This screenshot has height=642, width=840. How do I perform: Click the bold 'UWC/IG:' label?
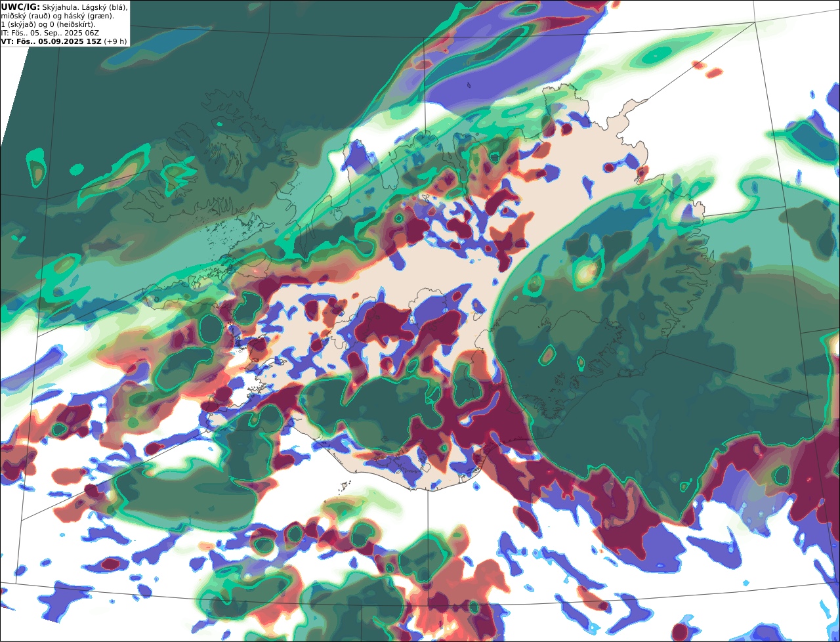(x=20, y=7)
